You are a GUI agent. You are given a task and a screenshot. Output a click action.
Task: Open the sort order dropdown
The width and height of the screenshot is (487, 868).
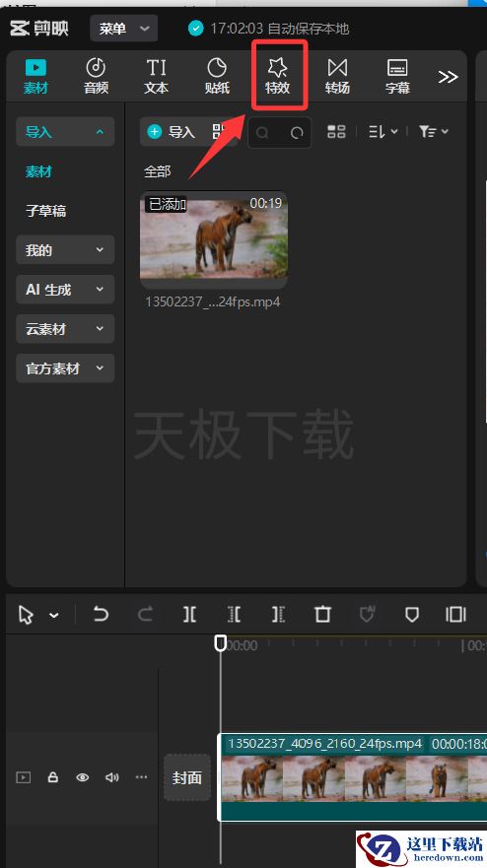383,131
